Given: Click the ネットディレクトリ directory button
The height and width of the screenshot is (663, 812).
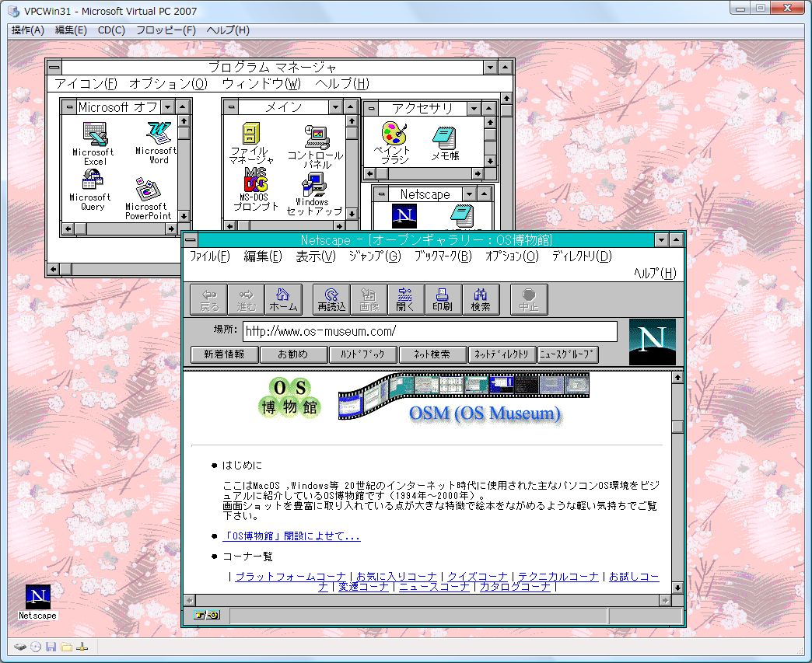Looking at the screenshot, I should click(502, 354).
